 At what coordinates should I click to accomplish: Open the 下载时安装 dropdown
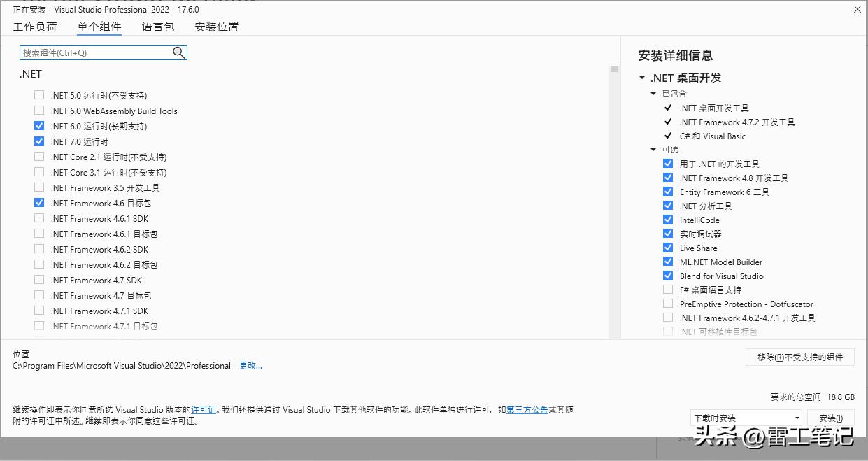pyautogui.click(x=796, y=418)
